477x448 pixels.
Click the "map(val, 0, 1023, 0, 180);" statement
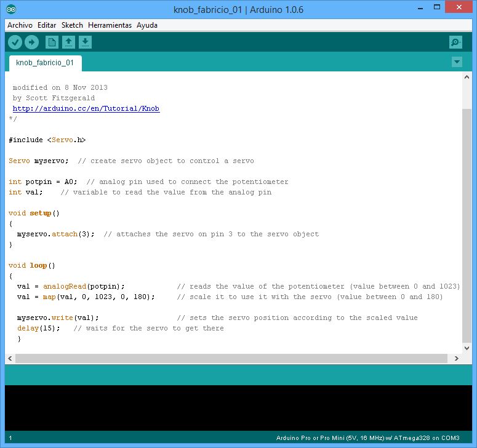[99, 297]
